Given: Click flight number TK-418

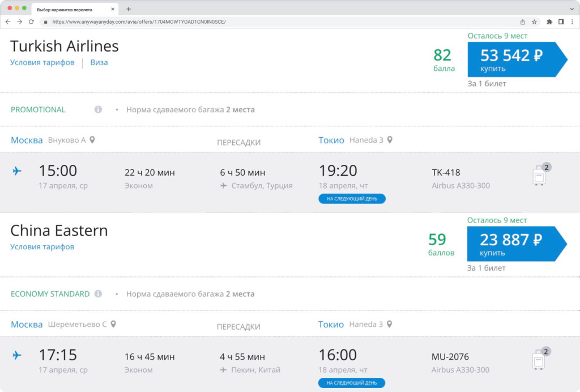Looking at the screenshot, I should coord(446,172).
